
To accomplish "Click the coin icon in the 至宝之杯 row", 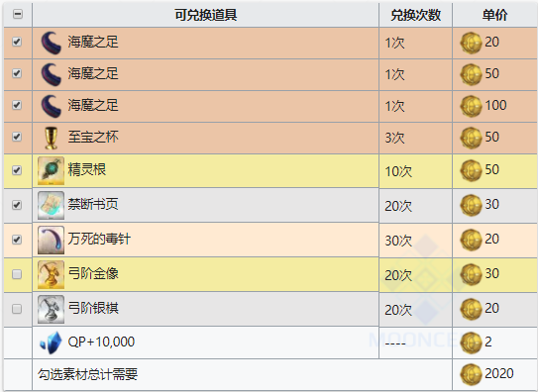I will 471,138.
